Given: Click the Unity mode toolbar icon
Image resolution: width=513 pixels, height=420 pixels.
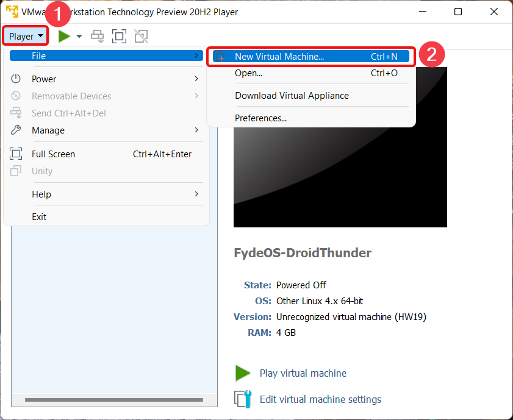Looking at the screenshot, I should coord(142,36).
